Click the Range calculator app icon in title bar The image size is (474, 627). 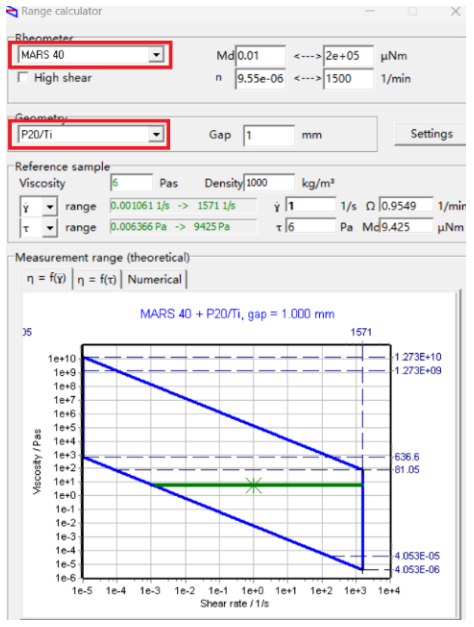(x=12, y=12)
